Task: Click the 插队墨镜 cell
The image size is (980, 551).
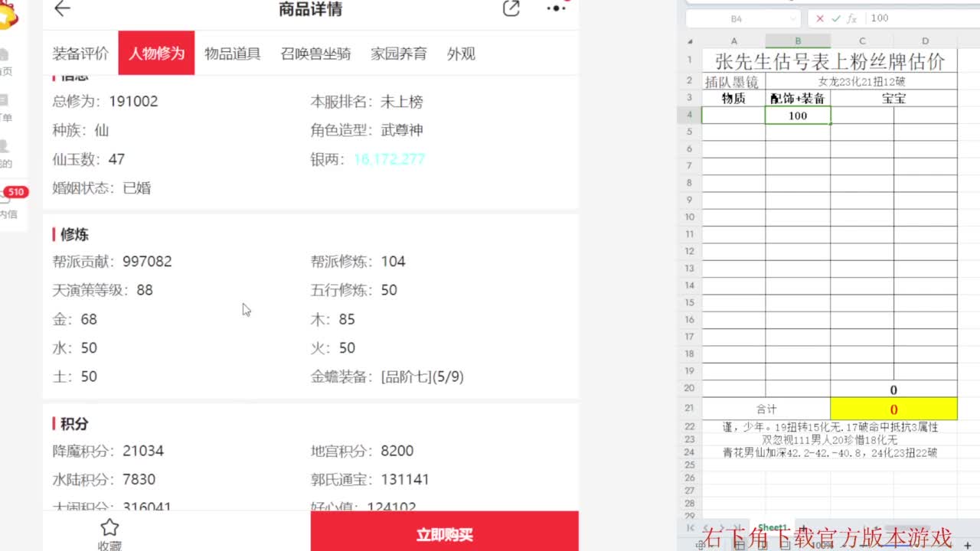Action: [x=733, y=81]
